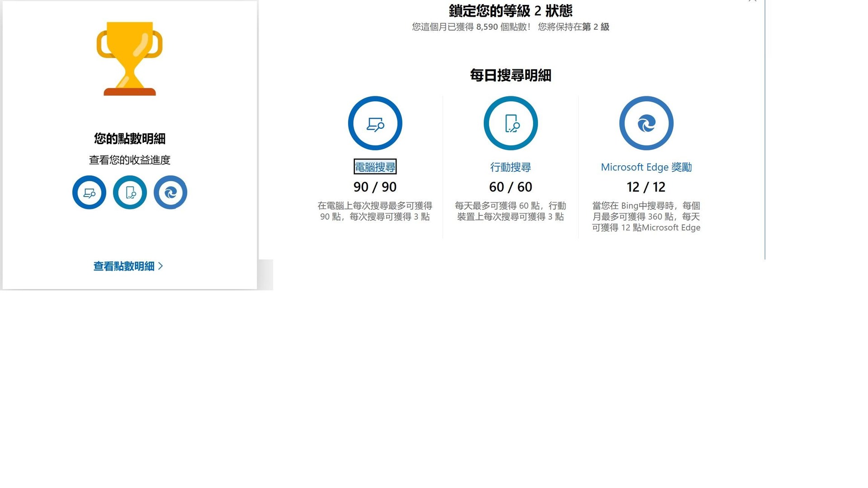
Task: Click the 60 / 60 mobile search score
Action: pos(510,187)
